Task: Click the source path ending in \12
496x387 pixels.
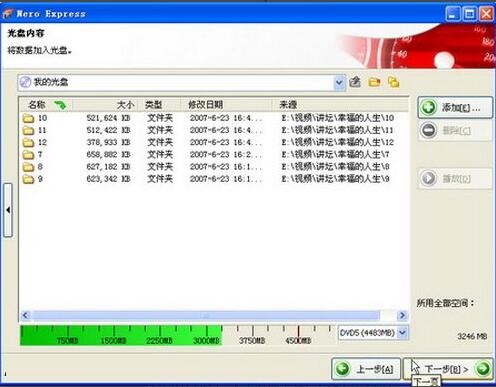Action: 337,143
